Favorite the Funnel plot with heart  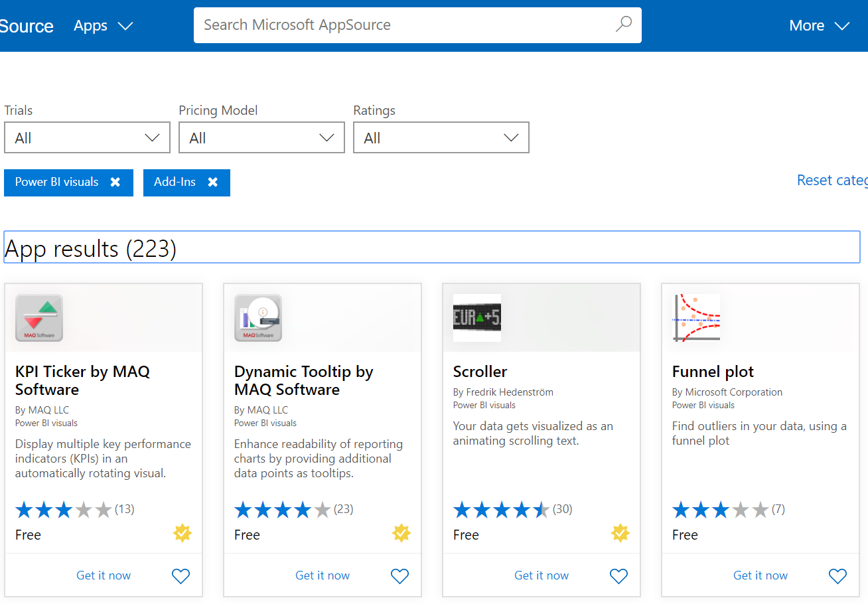[x=837, y=576]
